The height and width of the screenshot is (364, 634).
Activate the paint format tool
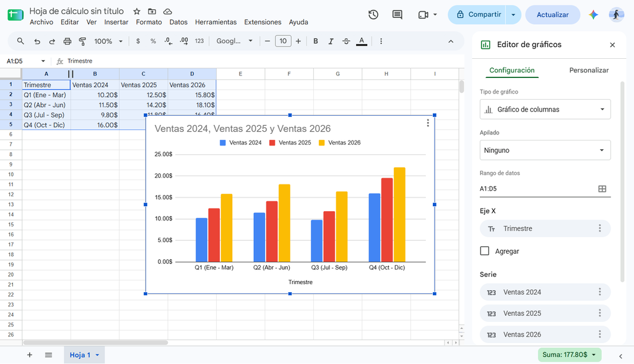(82, 41)
